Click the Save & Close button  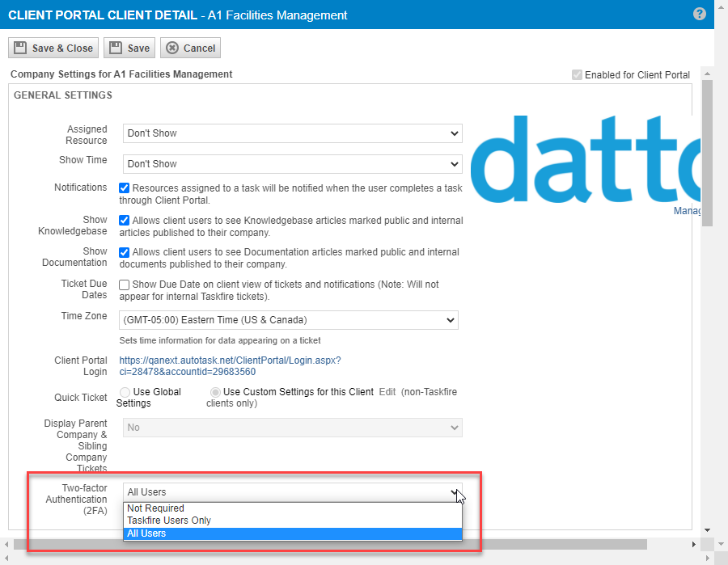pos(53,48)
